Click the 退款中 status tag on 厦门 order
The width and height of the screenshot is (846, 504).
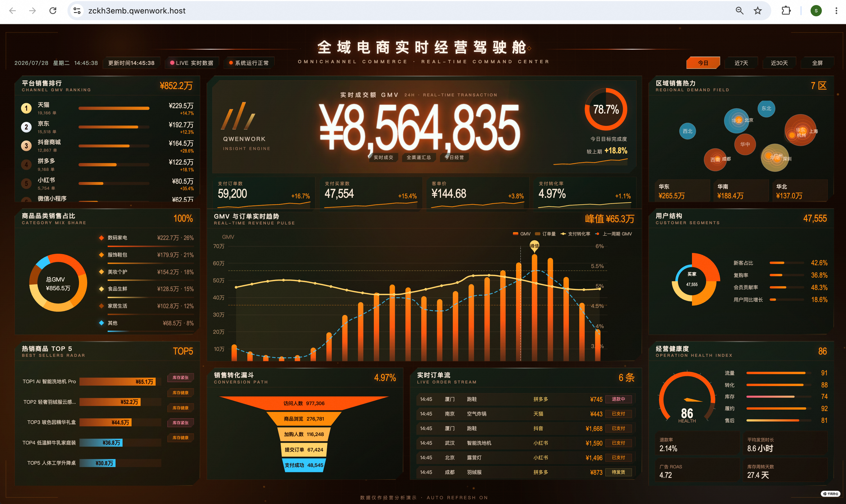[x=618, y=399]
